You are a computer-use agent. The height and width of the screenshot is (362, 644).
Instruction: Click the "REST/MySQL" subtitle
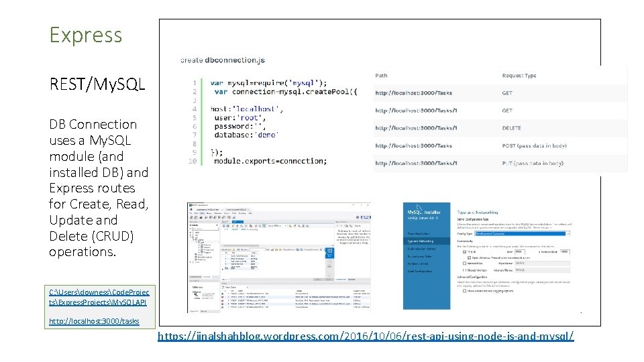97,84
